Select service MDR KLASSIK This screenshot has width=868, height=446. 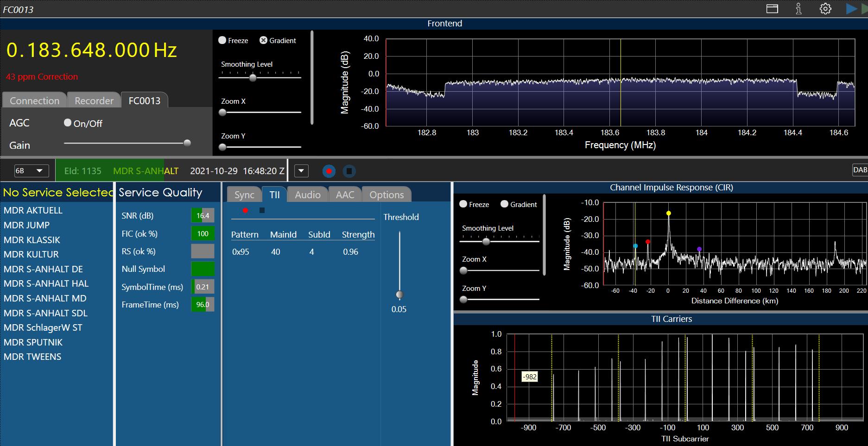click(x=32, y=240)
